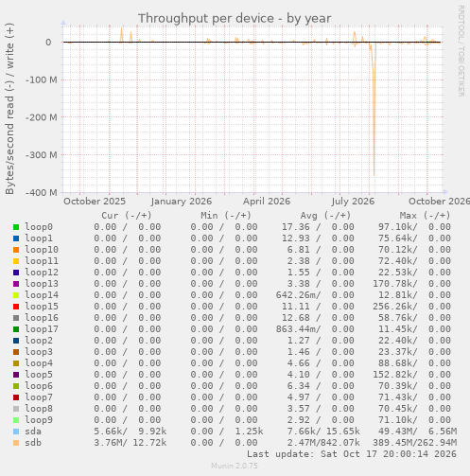Viewport: 470px width, 476px height.
Task: Click the loop0 green legend color swatch
Action: tap(16, 227)
